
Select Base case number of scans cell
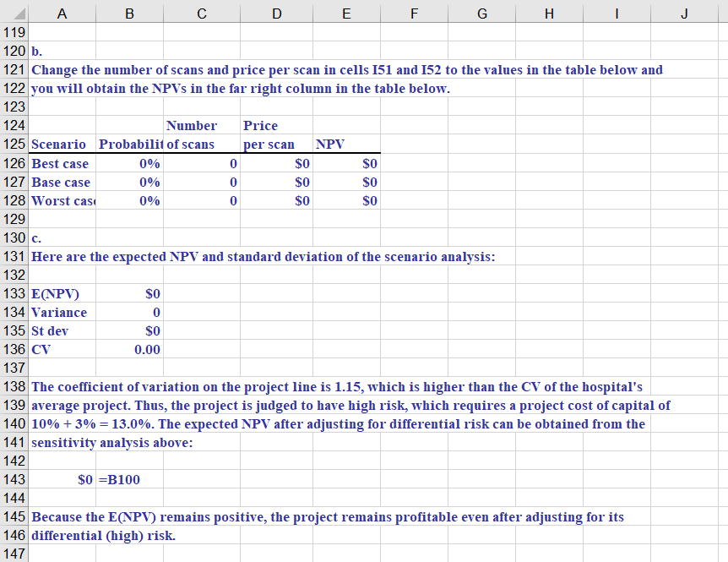pos(202,182)
